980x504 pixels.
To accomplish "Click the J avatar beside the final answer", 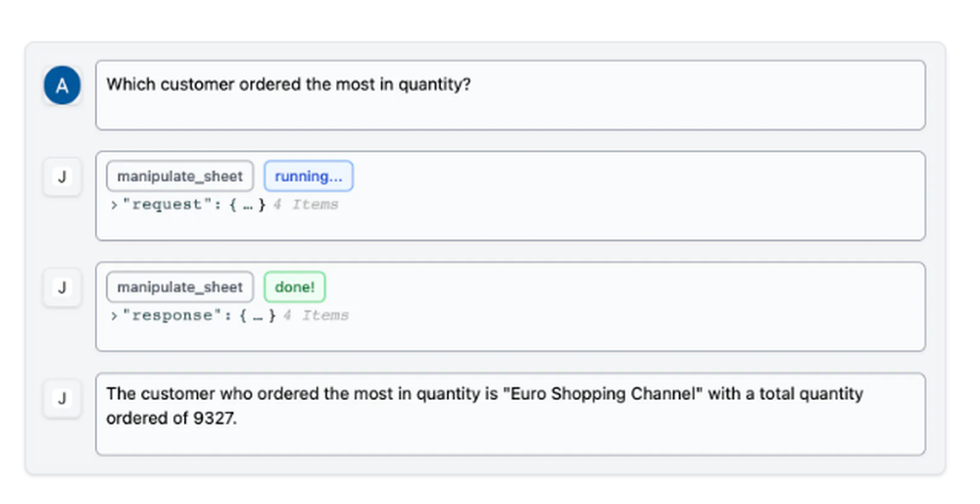I will (x=62, y=399).
